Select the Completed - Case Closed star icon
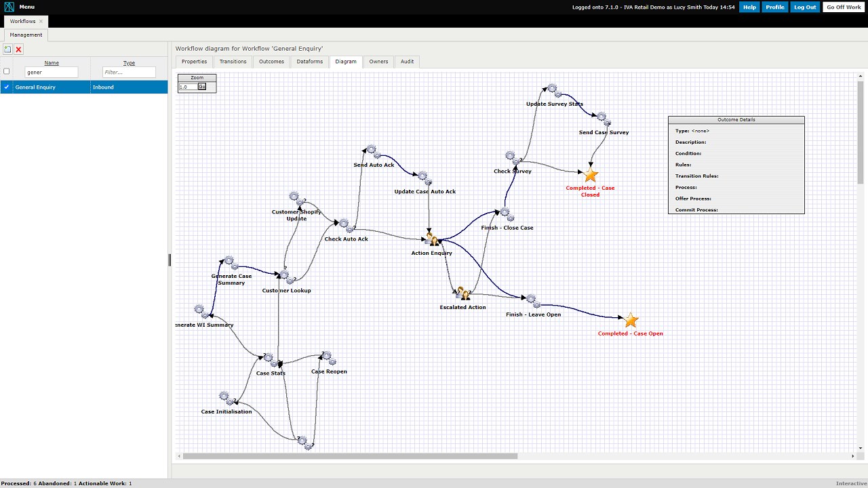The height and width of the screenshot is (488, 868). pos(590,176)
